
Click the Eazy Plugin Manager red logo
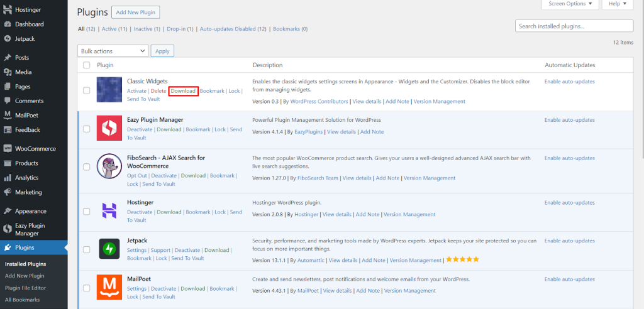[x=109, y=128]
